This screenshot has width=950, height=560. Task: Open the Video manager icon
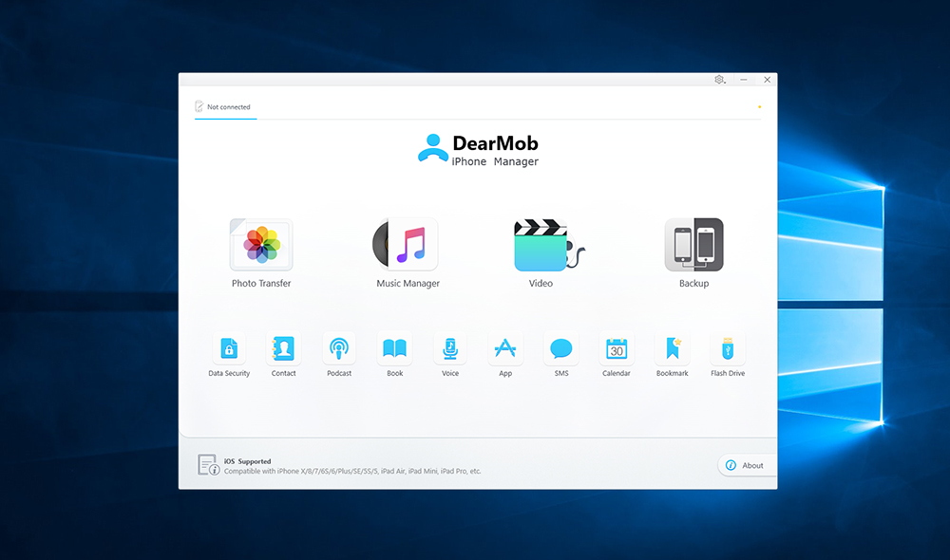[548, 245]
